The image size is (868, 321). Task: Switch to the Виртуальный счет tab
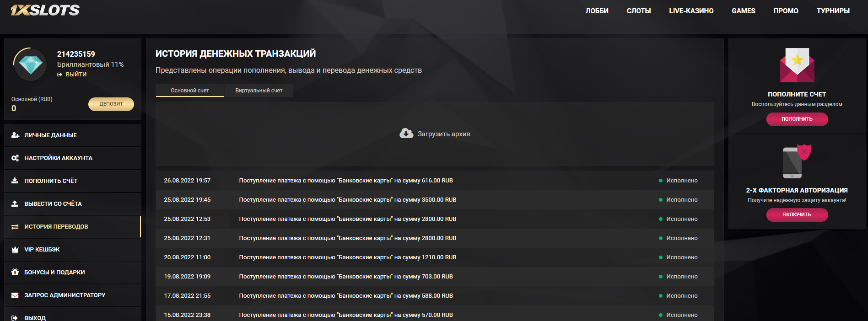pos(259,91)
